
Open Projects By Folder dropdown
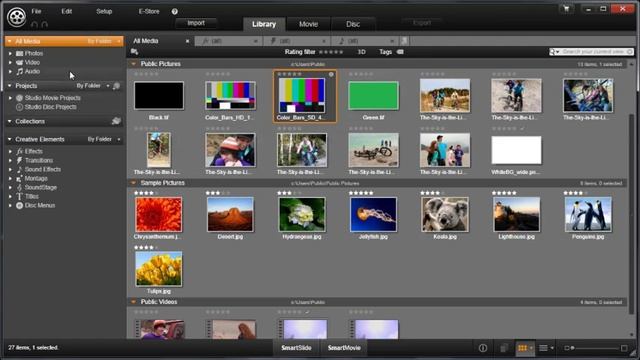93,86
